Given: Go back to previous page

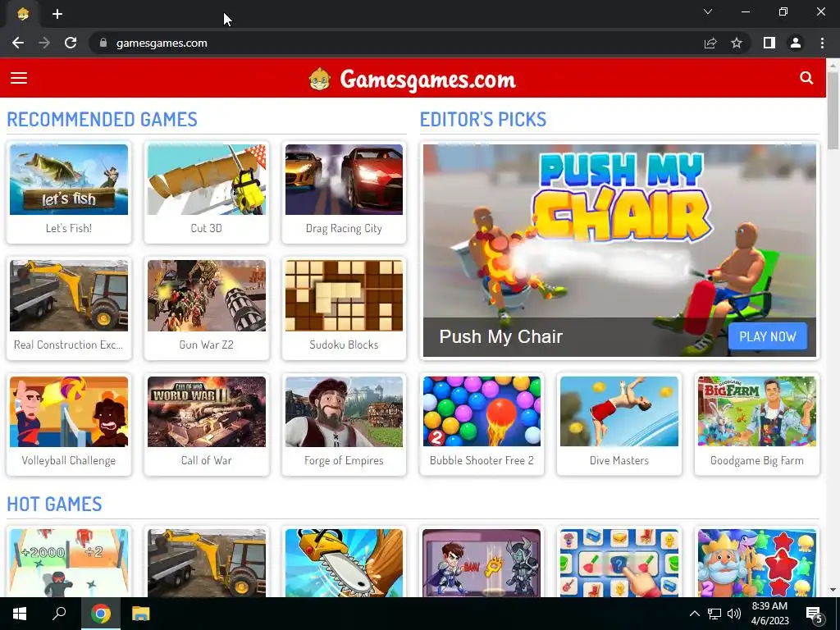Looking at the screenshot, I should (x=18, y=43).
